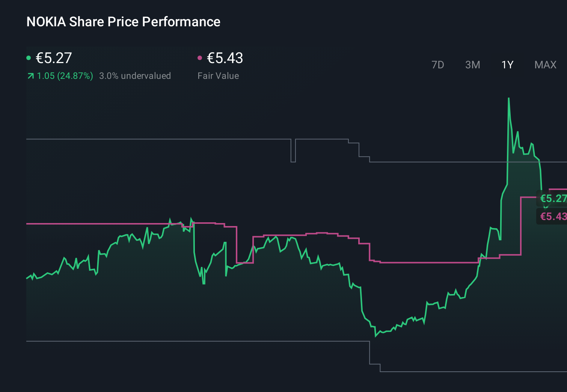Switch to the 7D time range
This screenshot has width=567, height=392.
(438, 65)
